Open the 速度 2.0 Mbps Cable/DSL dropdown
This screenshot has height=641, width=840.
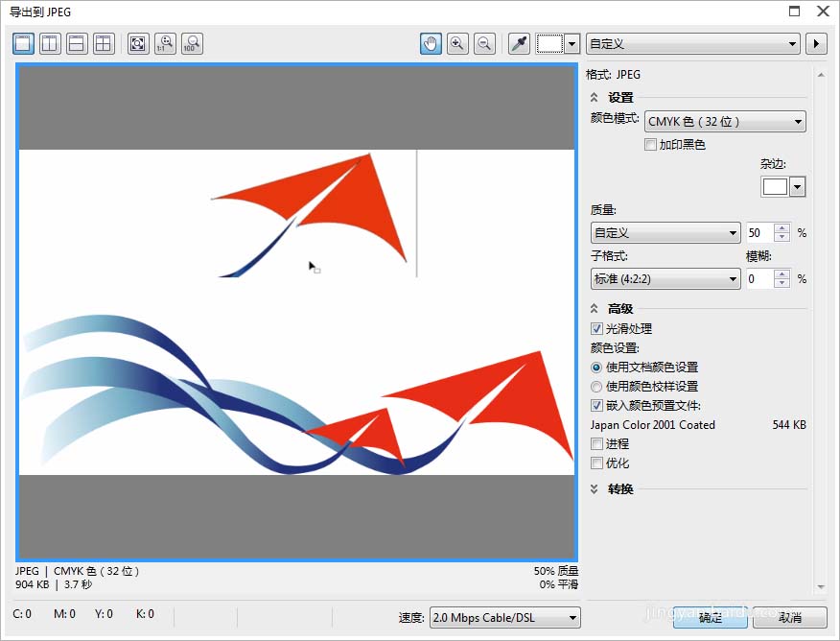[505, 617]
